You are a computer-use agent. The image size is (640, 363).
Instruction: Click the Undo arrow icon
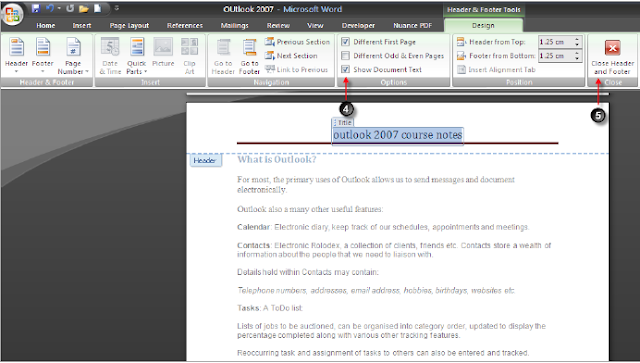click(x=49, y=8)
